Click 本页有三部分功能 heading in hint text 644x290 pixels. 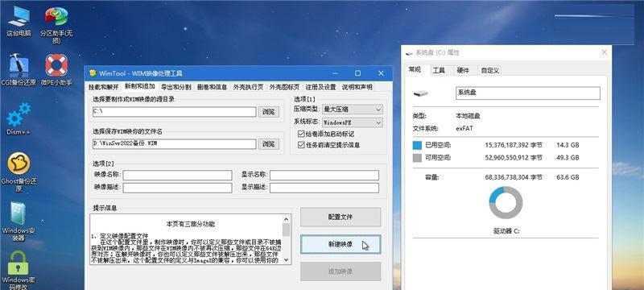[x=190, y=224]
